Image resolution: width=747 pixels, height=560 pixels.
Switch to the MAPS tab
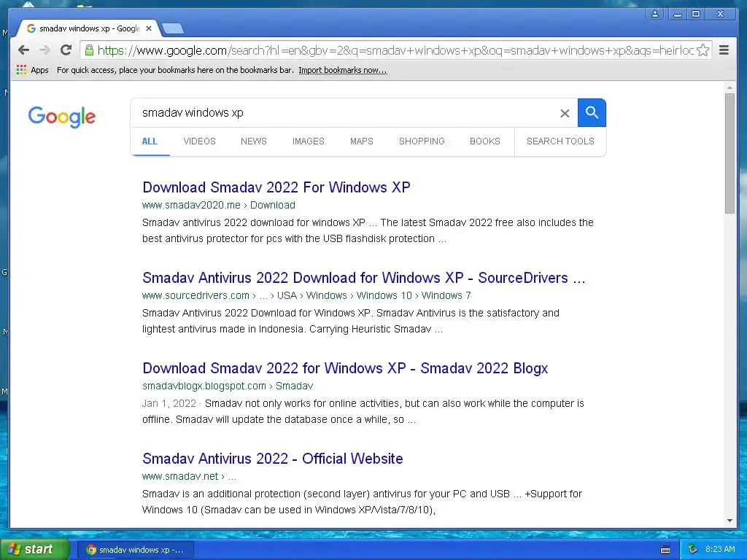[362, 141]
